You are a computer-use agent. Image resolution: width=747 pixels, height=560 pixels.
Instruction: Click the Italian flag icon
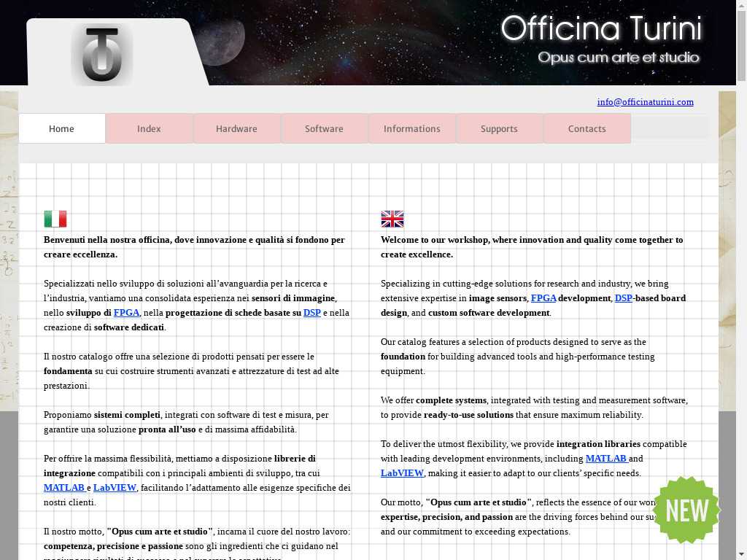tap(55, 219)
